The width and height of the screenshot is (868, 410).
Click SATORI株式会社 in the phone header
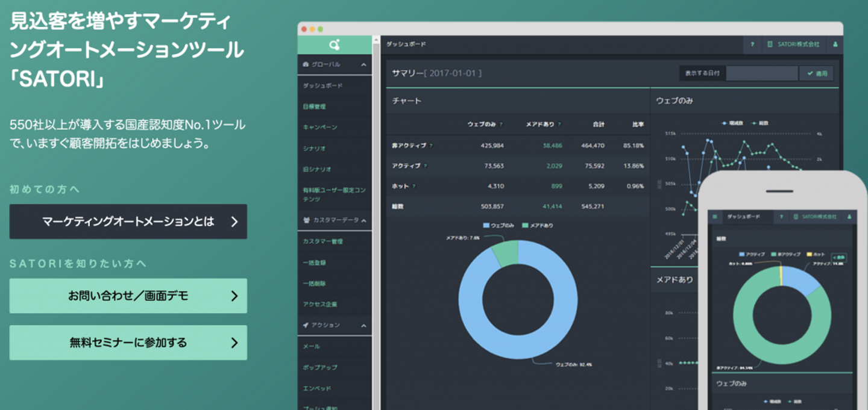point(814,217)
